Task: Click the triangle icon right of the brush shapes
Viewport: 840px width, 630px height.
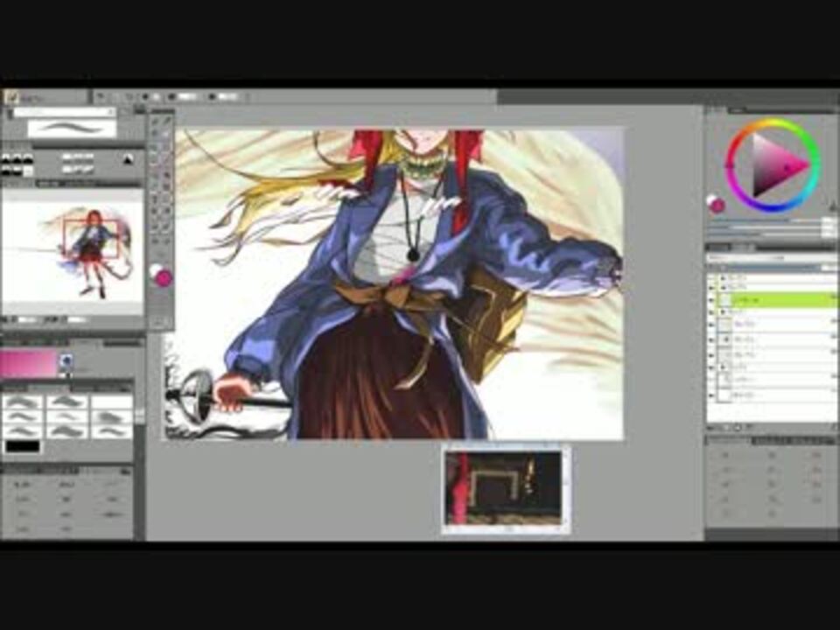Action: tap(128, 159)
